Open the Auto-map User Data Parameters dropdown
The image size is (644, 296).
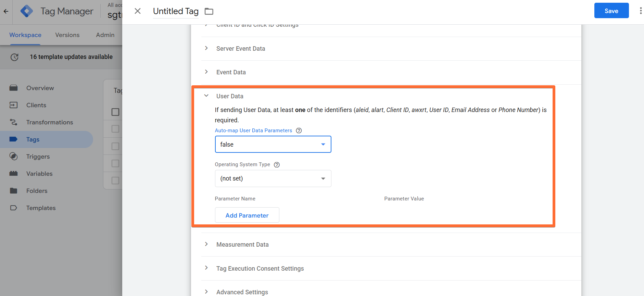(273, 144)
